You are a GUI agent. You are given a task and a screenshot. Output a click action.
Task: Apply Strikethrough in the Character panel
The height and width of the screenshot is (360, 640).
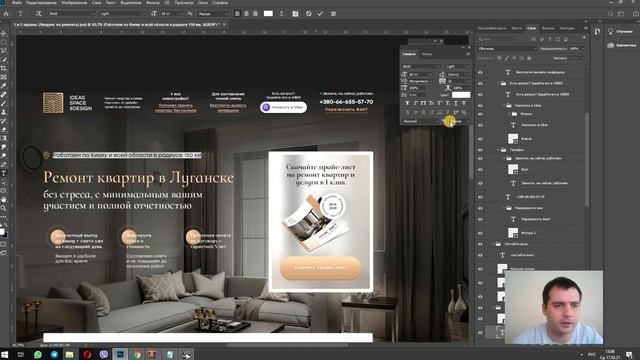(464, 103)
